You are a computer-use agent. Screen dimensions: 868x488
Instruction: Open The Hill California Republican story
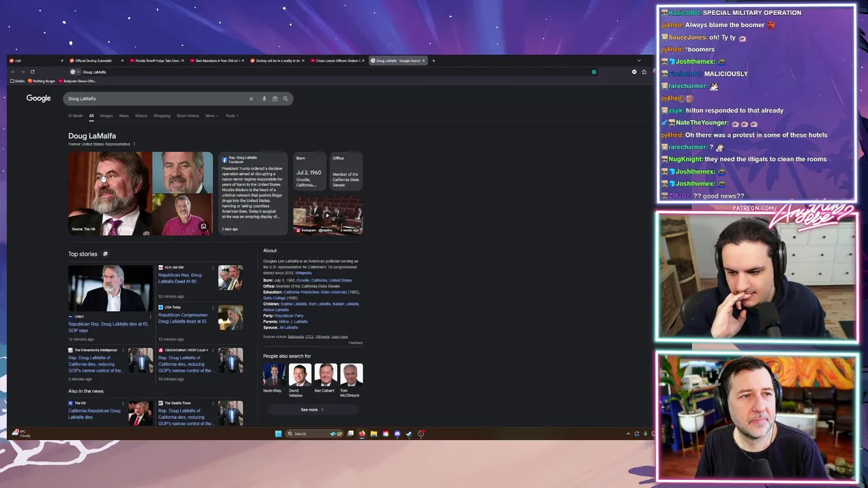[94, 413]
